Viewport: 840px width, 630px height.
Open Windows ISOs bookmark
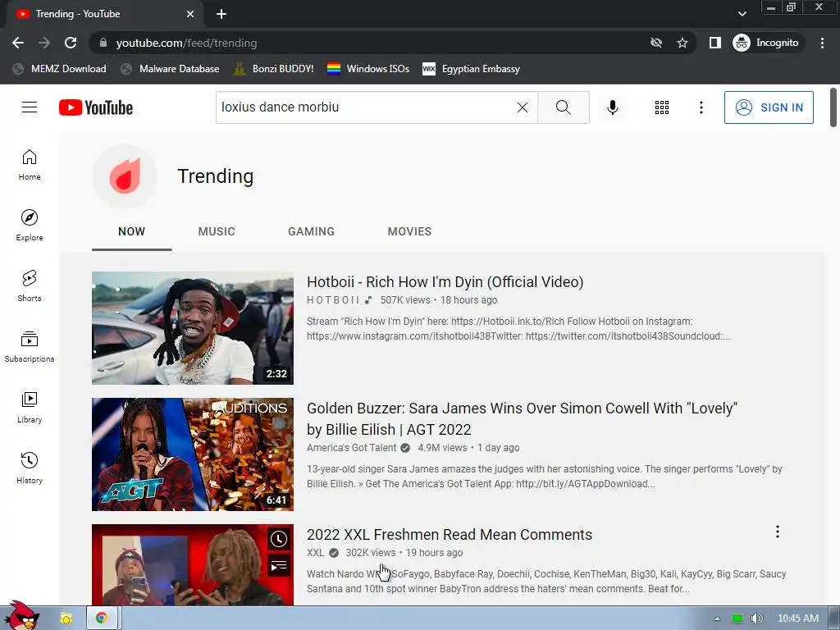[x=368, y=69]
